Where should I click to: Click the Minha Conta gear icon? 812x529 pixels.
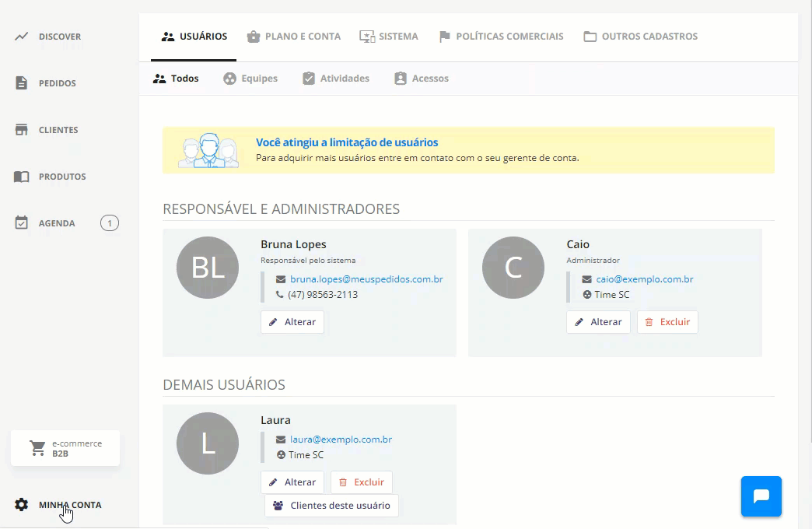coord(21,505)
